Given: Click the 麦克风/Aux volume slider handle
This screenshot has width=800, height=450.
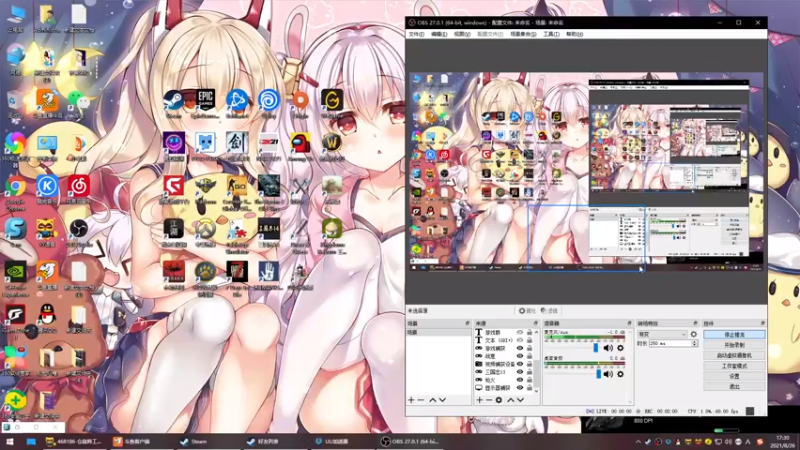Looking at the screenshot, I should [x=595, y=348].
